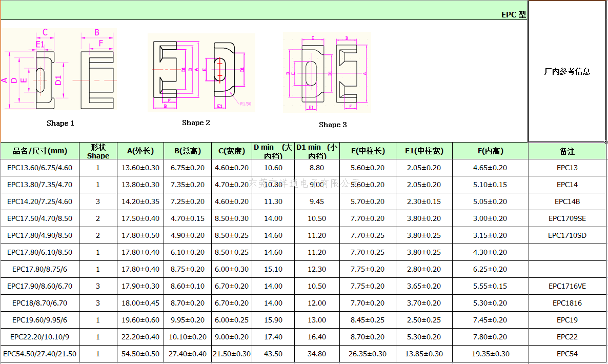608x364 pixels.
Task: Click the EPC1716VE remark cell
Action: point(567,286)
